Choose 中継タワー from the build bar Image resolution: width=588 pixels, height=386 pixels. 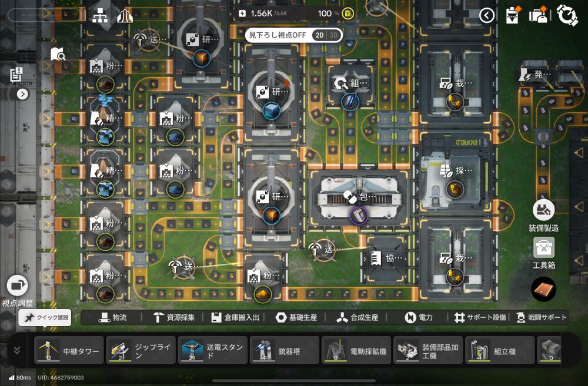tap(69, 350)
